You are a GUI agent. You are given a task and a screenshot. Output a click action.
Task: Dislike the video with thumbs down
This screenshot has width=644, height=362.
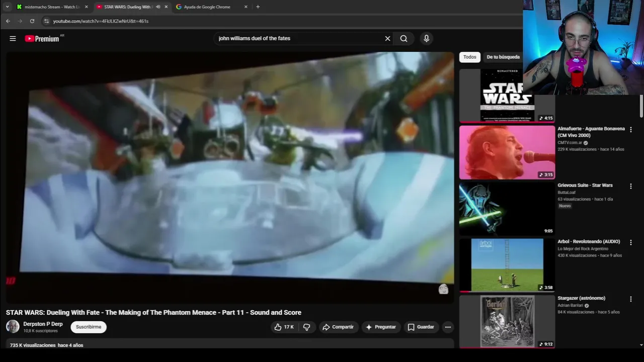[306, 327]
